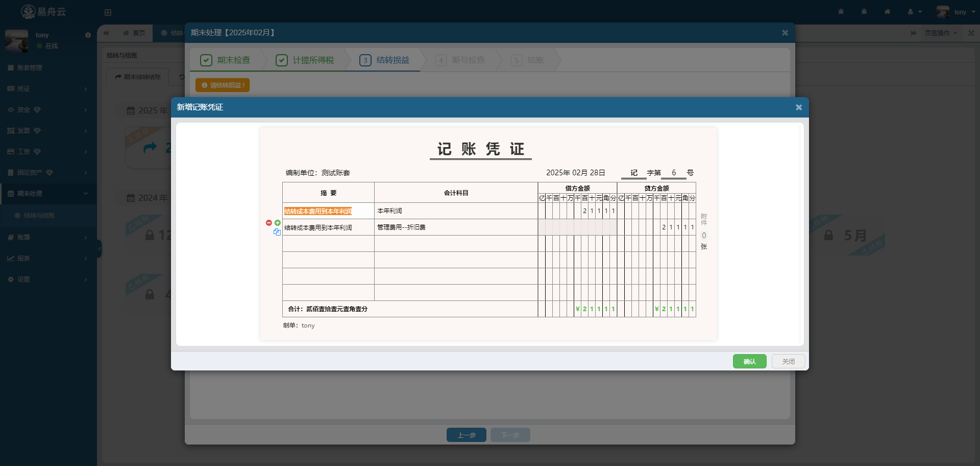
Task: Select wizard step 3 结转损益
Action: click(384, 60)
